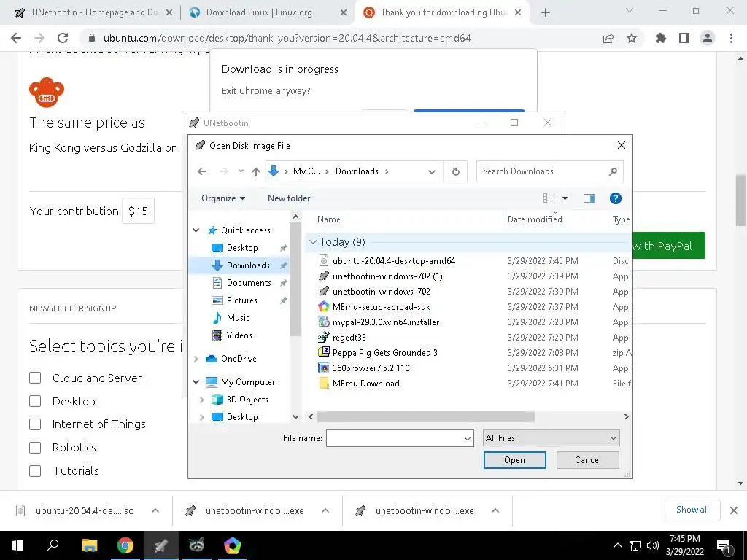747x560 pixels.
Task: Open the view options dropdown arrow
Action: pyautogui.click(x=565, y=198)
